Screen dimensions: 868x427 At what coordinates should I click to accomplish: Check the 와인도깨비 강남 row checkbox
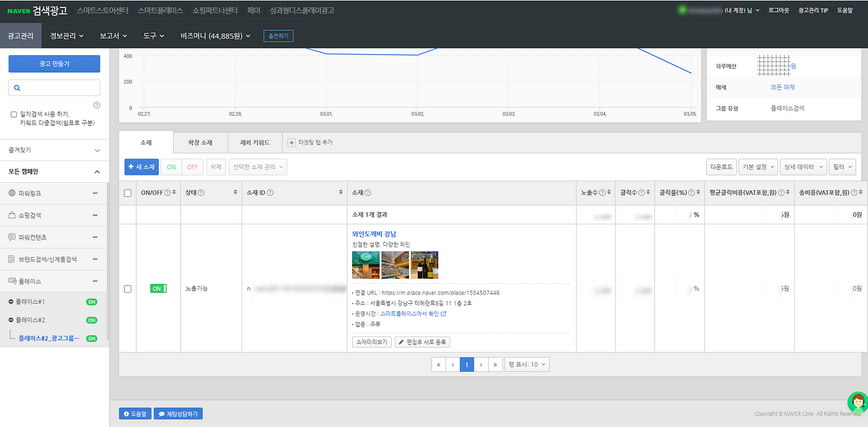(128, 289)
